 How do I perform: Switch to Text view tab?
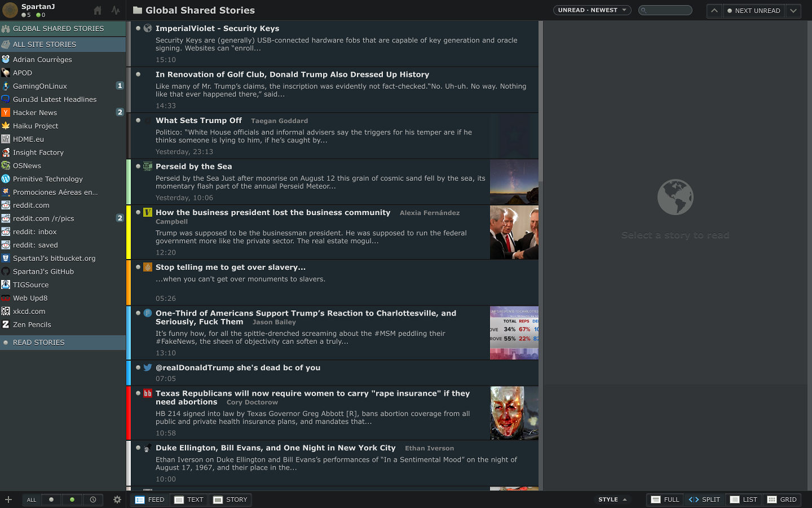(x=189, y=500)
